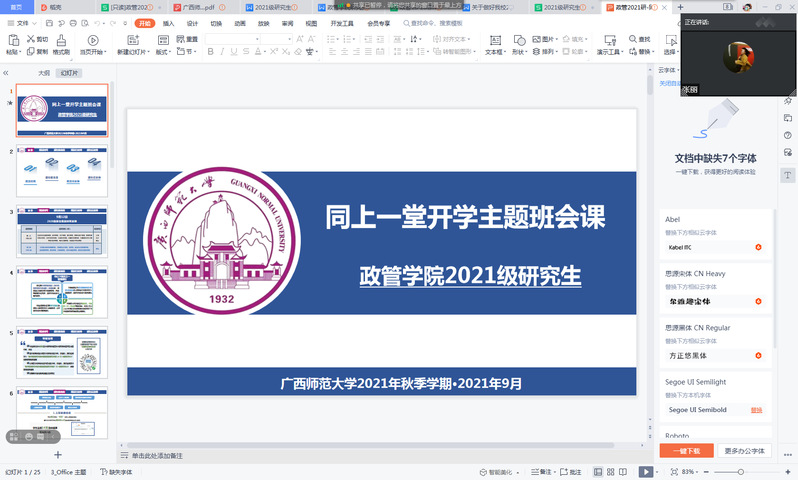
Task: Expand the File (文件) menu dropdown
Action: click(x=35, y=23)
